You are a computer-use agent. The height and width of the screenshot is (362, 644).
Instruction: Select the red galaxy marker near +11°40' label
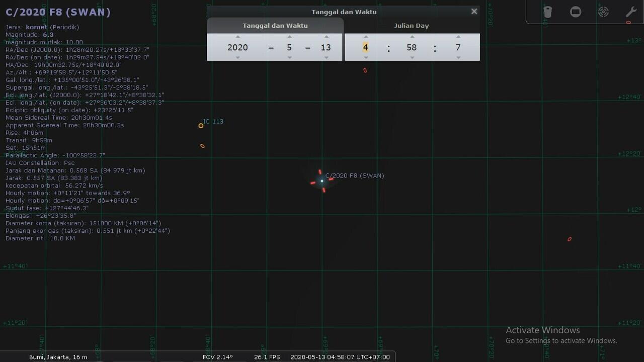(570, 239)
